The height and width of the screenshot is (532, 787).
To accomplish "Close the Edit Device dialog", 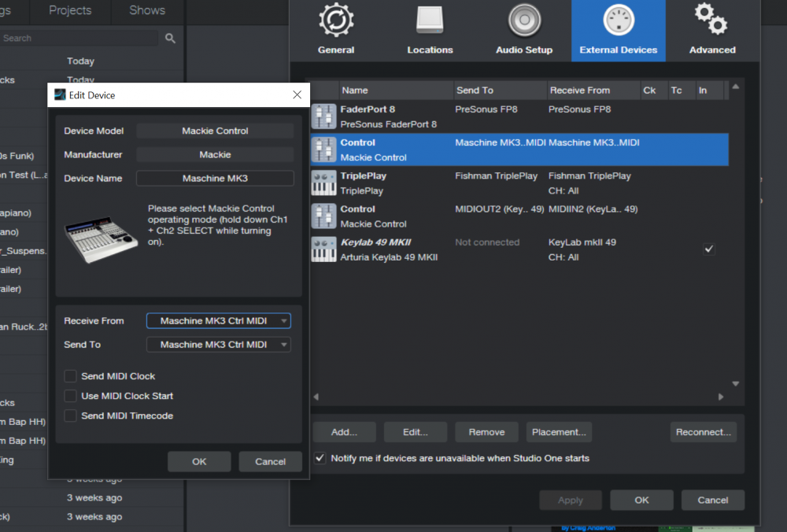I will pyautogui.click(x=297, y=95).
